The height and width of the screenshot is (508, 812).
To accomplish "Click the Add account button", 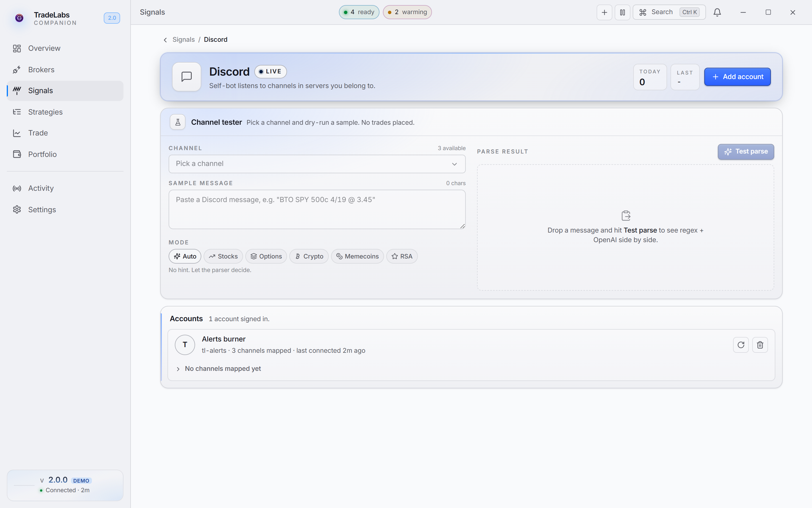I will tap(737, 76).
